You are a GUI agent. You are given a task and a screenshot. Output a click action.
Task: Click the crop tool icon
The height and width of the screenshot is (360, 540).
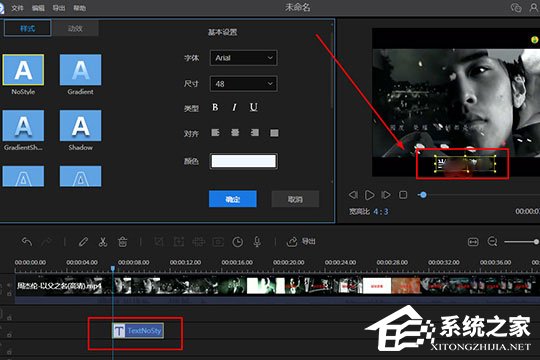pyautogui.click(x=159, y=241)
